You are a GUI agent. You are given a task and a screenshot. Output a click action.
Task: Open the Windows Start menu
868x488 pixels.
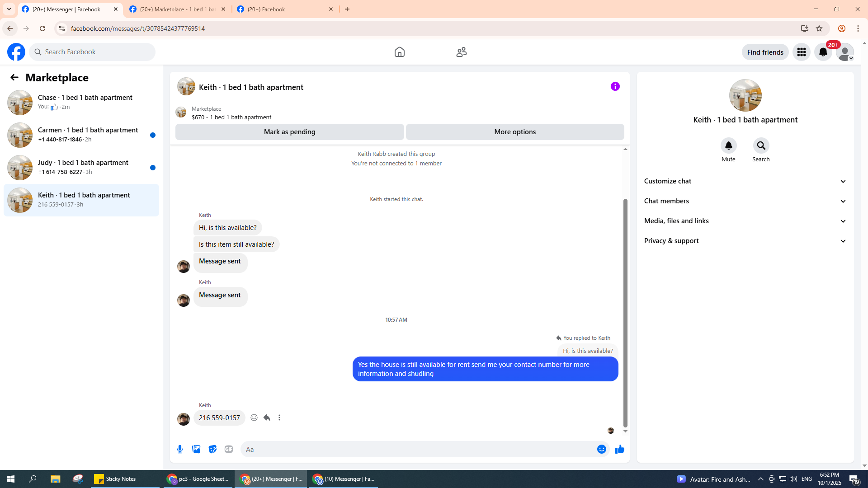(x=11, y=479)
